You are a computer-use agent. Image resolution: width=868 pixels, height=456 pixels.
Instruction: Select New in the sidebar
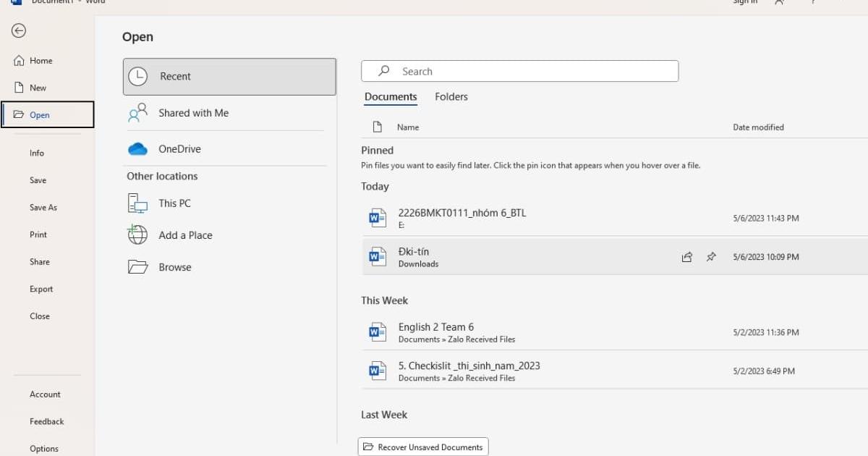(x=38, y=88)
